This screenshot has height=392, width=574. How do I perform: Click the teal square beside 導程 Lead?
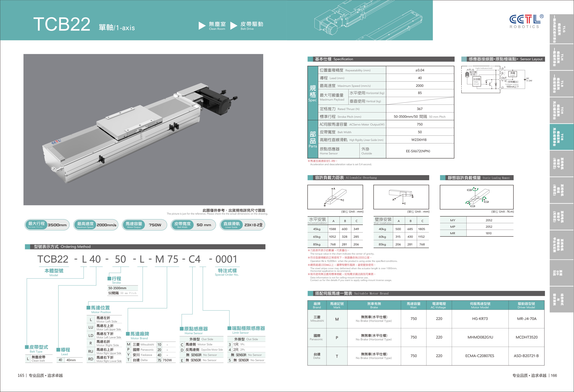point(58,350)
